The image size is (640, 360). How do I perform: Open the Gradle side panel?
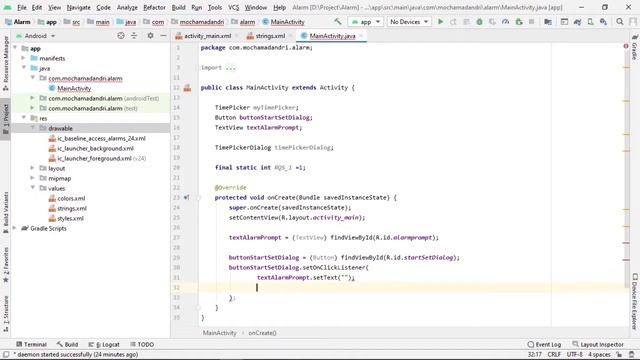point(635,47)
